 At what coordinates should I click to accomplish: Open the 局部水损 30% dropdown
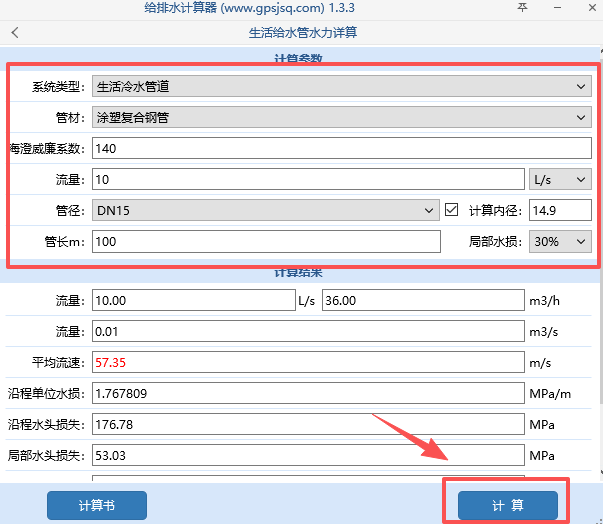(x=559, y=241)
